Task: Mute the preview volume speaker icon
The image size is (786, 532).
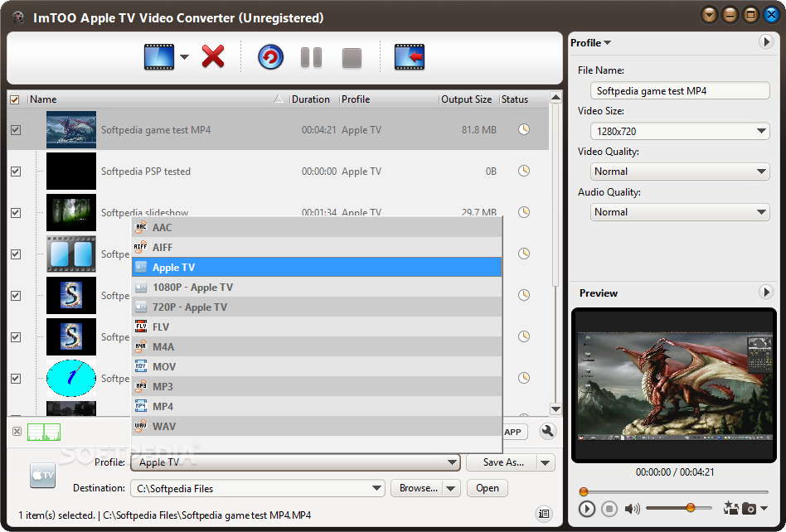Action: [x=632, y=509]
